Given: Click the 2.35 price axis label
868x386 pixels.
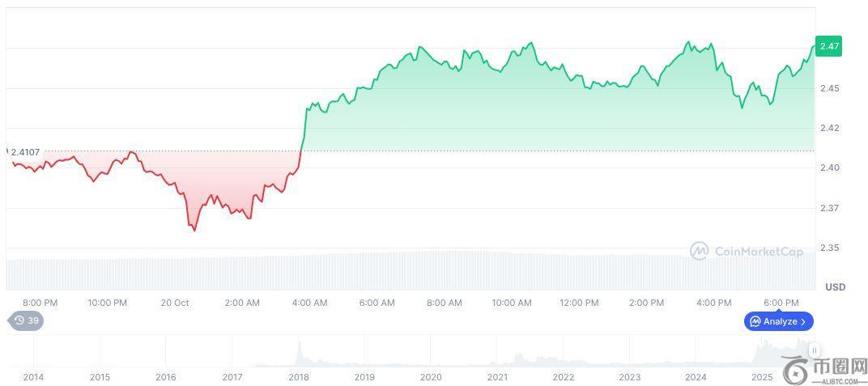Looking at the screenshot, I should pyautogui.click(x=828, y=248).
